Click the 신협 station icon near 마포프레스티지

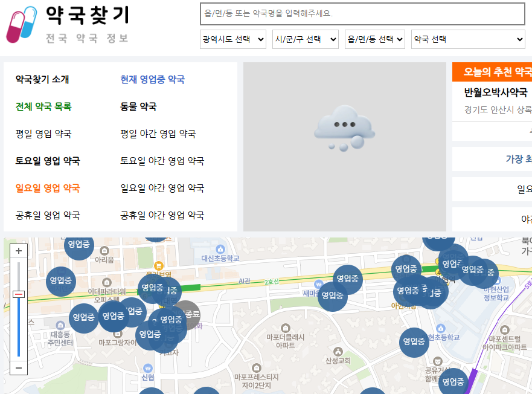coord(148,367)
